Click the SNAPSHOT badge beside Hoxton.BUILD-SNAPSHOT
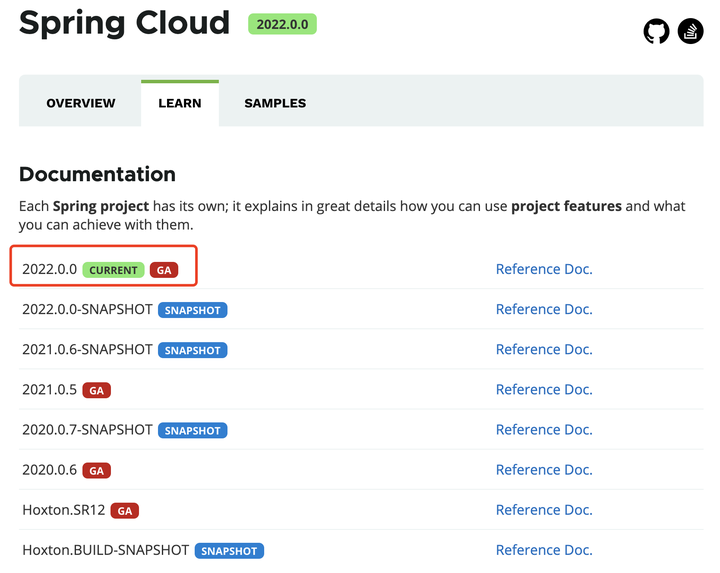 click(x=229, y=550)
